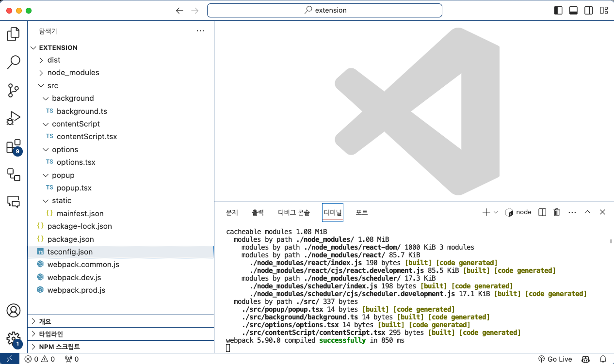This screenshot has height=364, width=614.
Task: Click the terminal scrollbar
Action: click(611, 241)
